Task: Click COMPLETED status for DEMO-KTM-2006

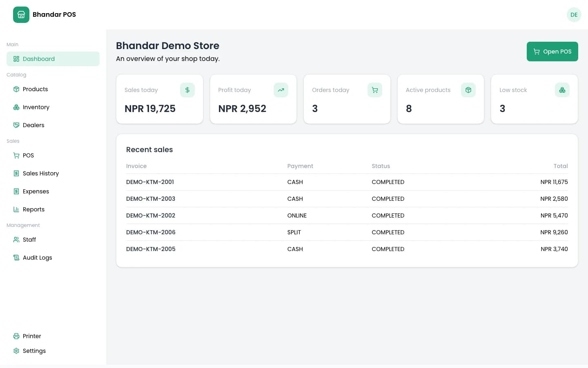Action: point(388,232)
